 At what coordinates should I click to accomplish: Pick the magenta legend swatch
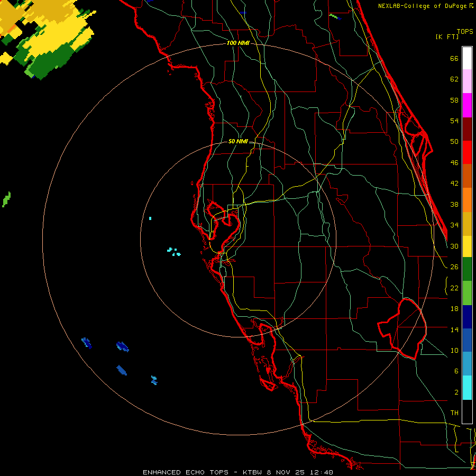click(467, 105)
